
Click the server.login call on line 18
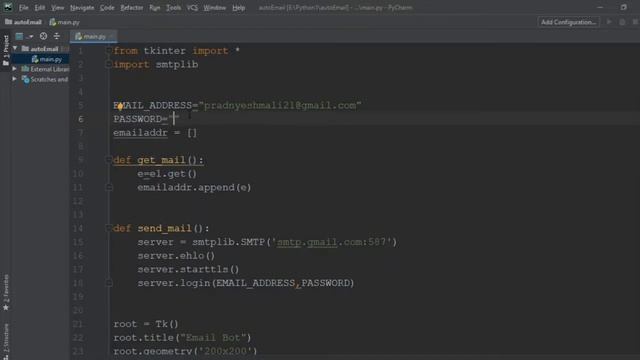246,283
